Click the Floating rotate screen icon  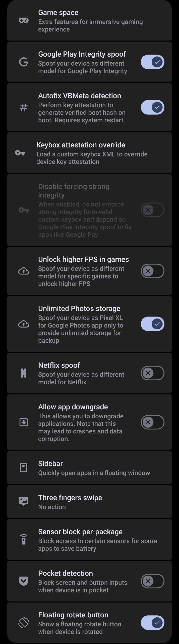pos(24,623)
